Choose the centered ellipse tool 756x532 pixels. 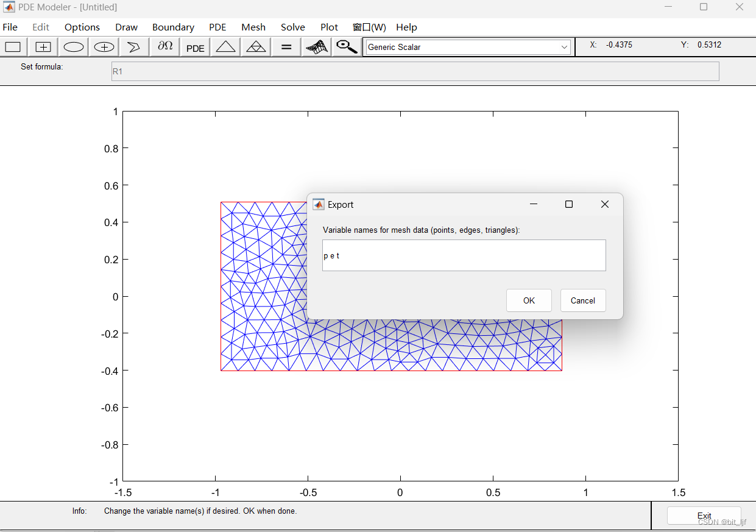click(104, 46)
